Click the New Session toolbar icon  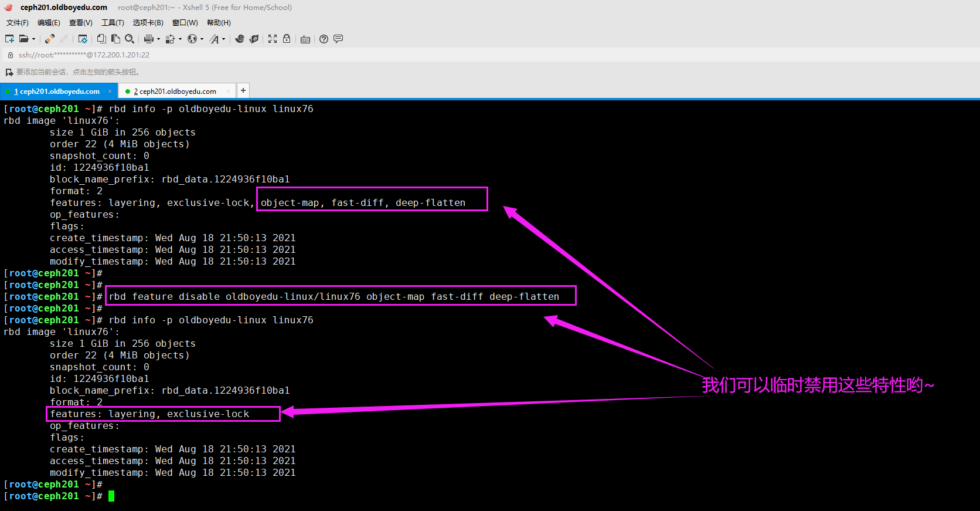coord(9,39)
